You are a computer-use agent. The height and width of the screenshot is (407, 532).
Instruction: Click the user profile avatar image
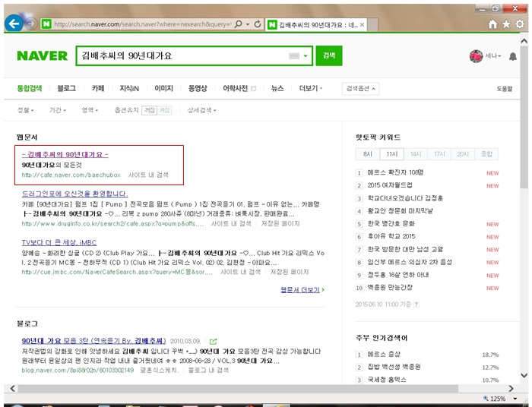pyautogui.click(x=476, y=56)
